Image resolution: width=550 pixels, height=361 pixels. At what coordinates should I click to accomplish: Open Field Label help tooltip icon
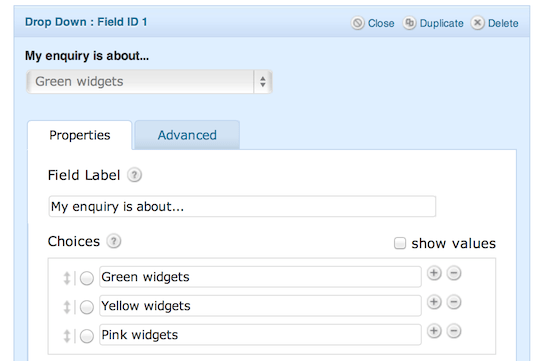[x=134, y=175]
